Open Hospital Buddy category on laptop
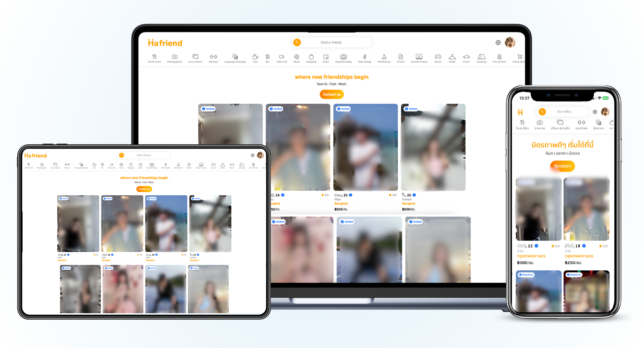The image size is (644, 348). [x=344, y=58]
